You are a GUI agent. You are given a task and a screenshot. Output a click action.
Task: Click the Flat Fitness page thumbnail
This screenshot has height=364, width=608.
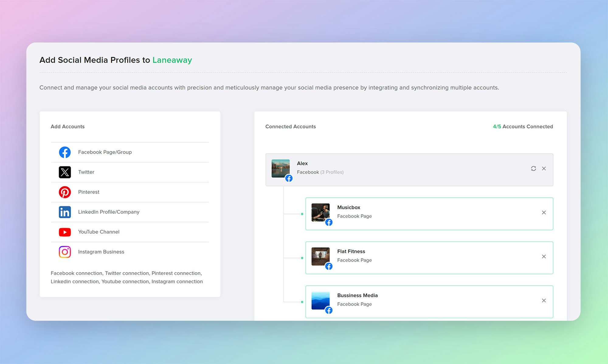320,256
